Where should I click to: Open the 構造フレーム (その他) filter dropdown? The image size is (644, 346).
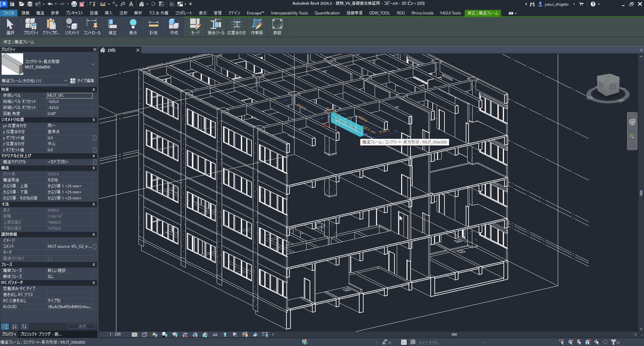tap(34, 81)
